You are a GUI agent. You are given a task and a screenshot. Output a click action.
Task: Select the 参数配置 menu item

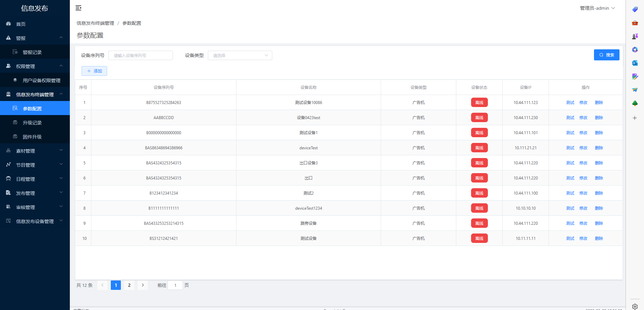[35, 108]
